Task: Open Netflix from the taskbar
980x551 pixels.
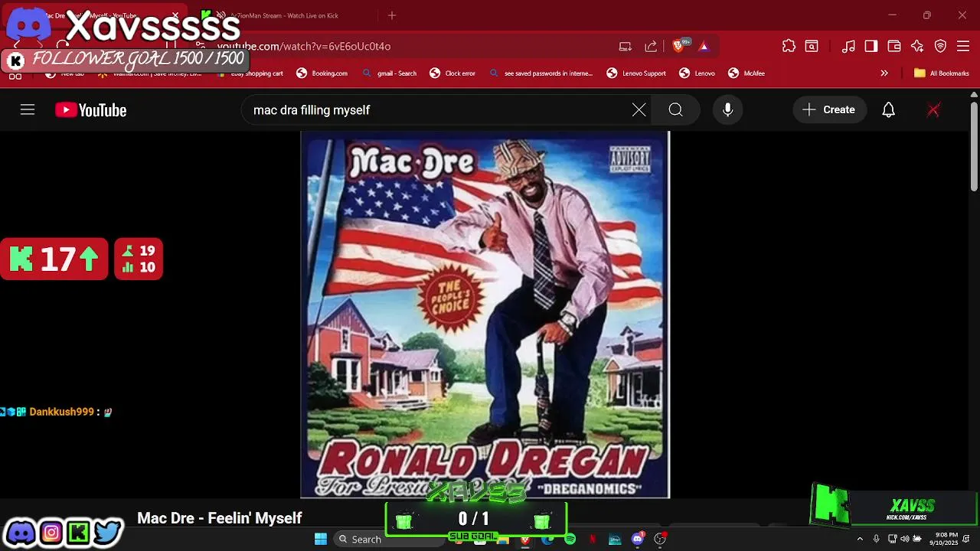Action: [593, 539]
